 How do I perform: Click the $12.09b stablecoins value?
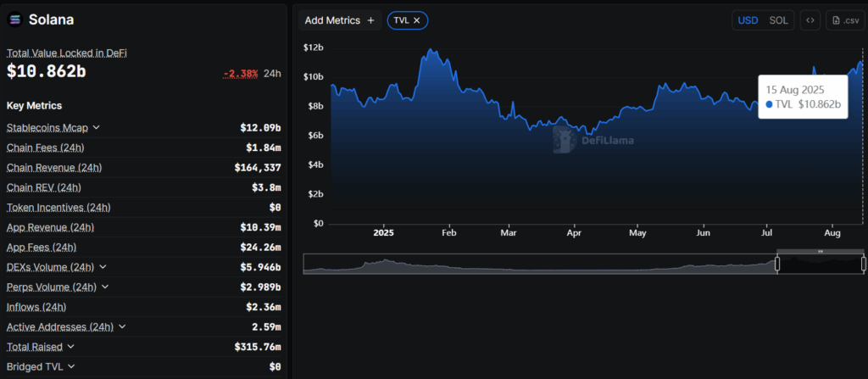(x=260, y=127)
